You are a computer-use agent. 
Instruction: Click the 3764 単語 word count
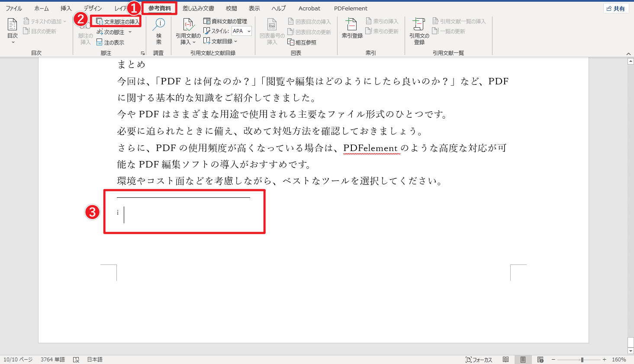pos(53,360)
